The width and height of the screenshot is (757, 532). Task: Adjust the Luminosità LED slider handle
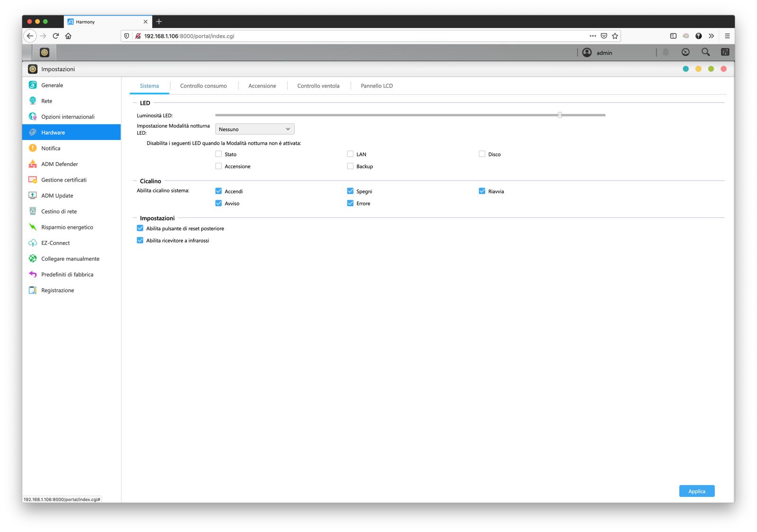coord(560,115)
